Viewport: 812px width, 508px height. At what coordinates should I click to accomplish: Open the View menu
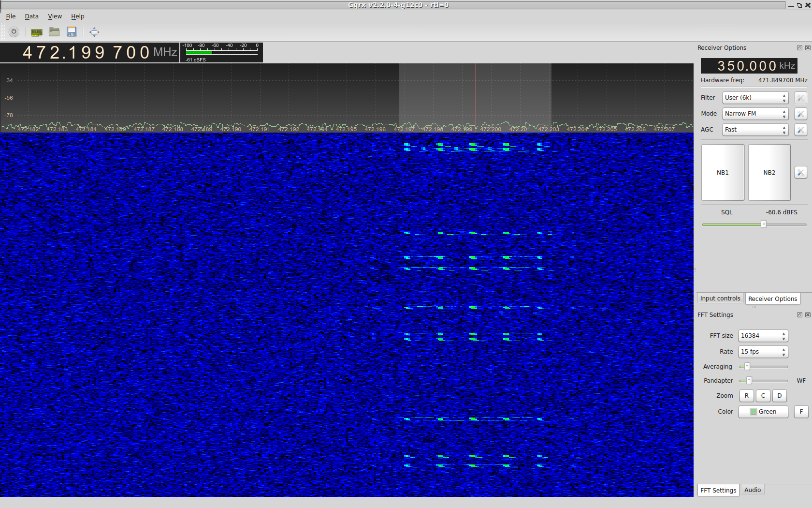pos(55,16)
